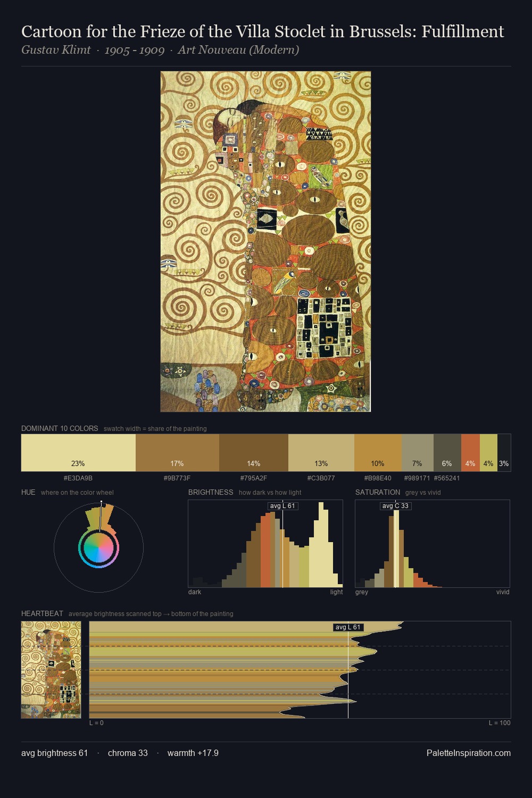
Task: Click the 14% dark brown swatch #795A2F
Action: point(254,453)
